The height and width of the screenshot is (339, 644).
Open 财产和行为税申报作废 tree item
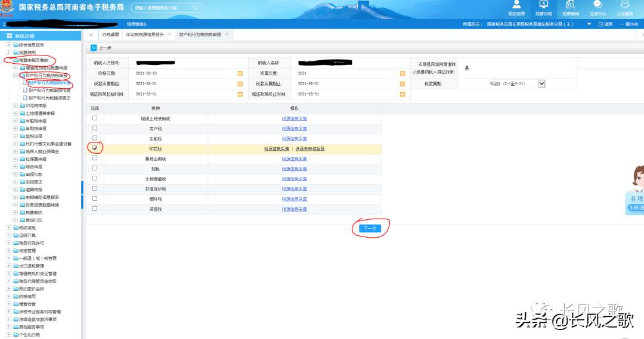point(49,91)
